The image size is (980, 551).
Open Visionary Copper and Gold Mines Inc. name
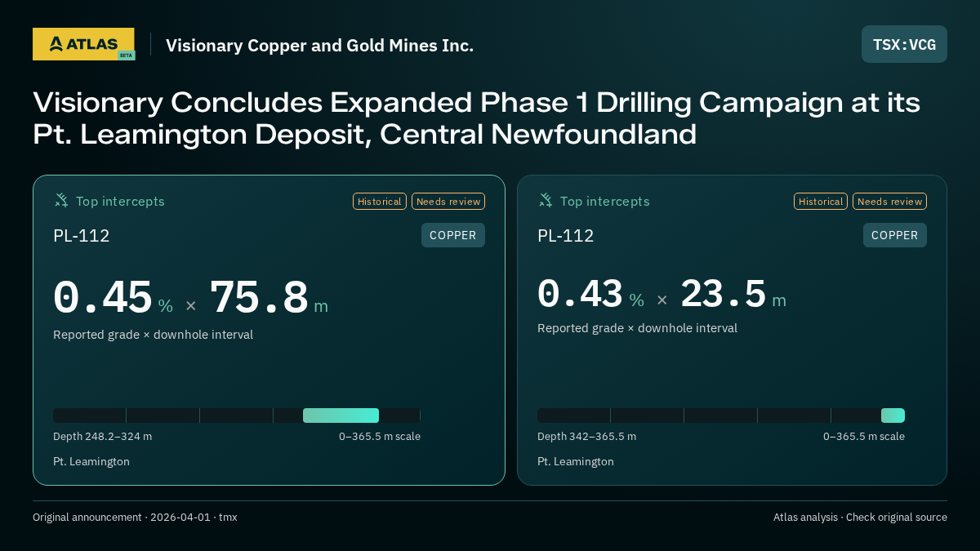point(319,45)
